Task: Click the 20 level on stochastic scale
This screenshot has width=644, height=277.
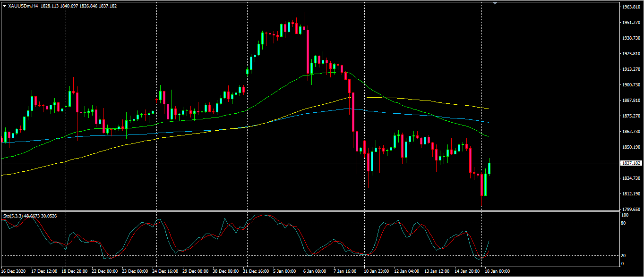Action: click(x=623, y=255)
